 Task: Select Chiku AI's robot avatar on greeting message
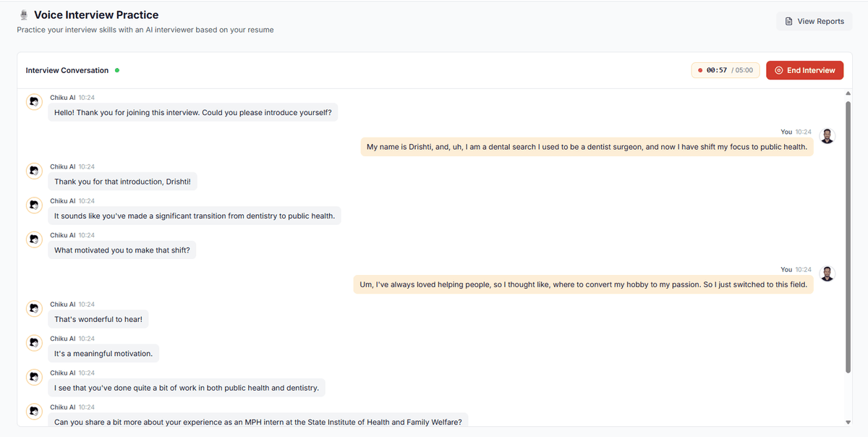coord(34,101)
